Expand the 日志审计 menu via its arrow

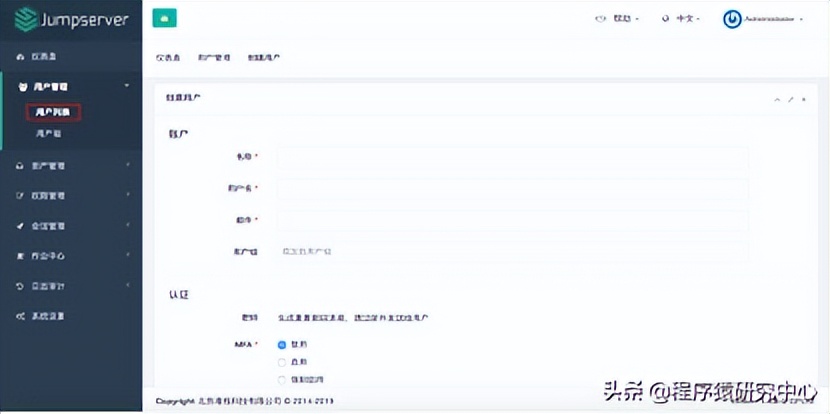point(128,286)
